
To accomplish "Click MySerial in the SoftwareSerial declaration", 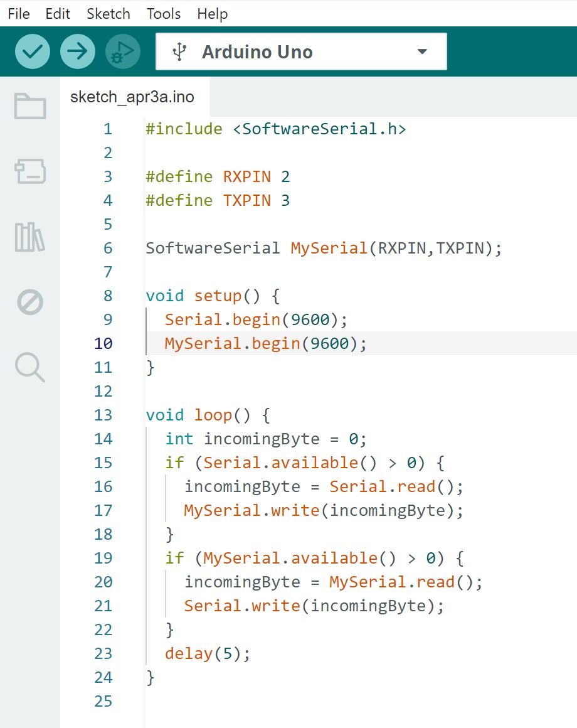I will coord(329,249).
